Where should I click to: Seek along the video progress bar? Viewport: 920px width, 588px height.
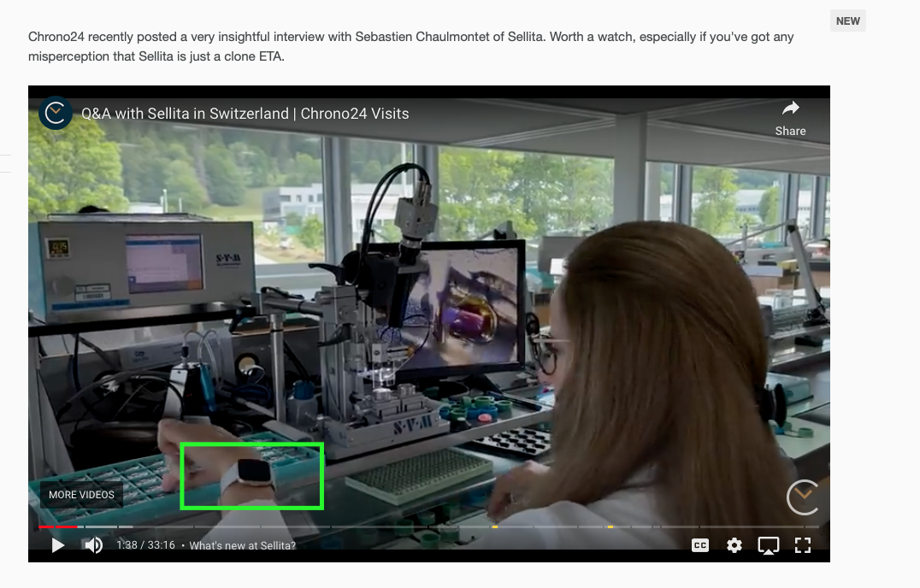pos(342,526)
